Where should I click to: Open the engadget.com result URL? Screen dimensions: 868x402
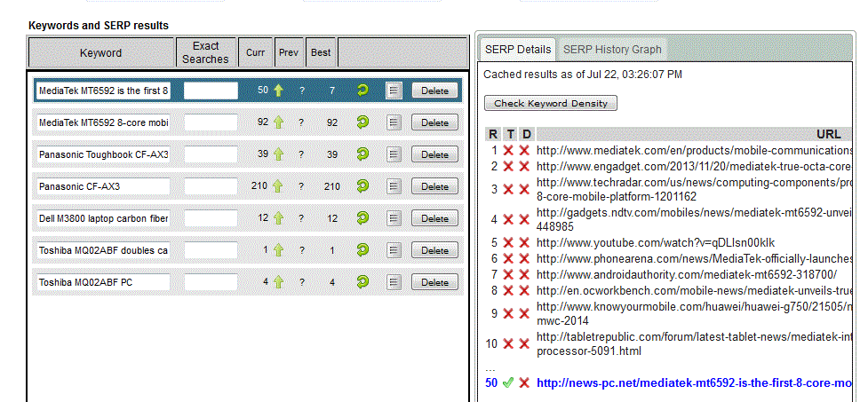[694, 166]
